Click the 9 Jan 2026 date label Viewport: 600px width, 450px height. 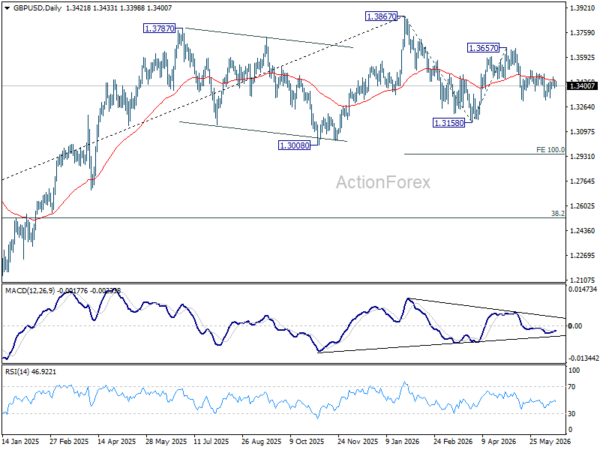[x=403, y=442]
